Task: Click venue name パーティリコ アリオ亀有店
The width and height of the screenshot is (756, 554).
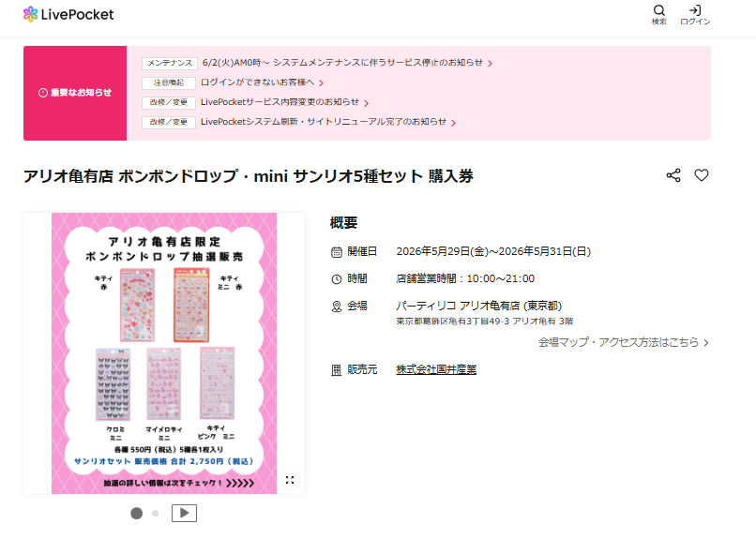Action: coord(458,306)
